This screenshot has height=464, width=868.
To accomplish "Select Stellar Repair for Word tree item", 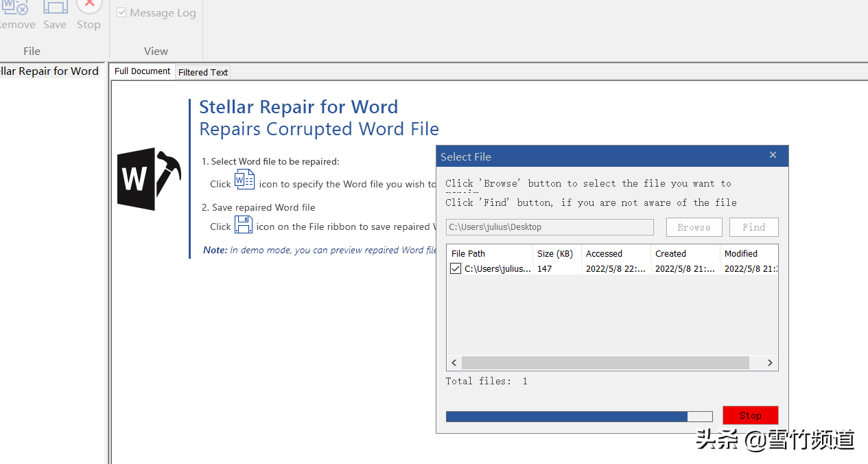I will (49, 71).
